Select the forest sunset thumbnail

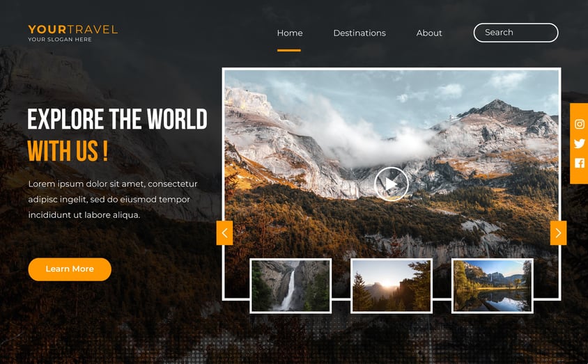[x=391, y=286]
